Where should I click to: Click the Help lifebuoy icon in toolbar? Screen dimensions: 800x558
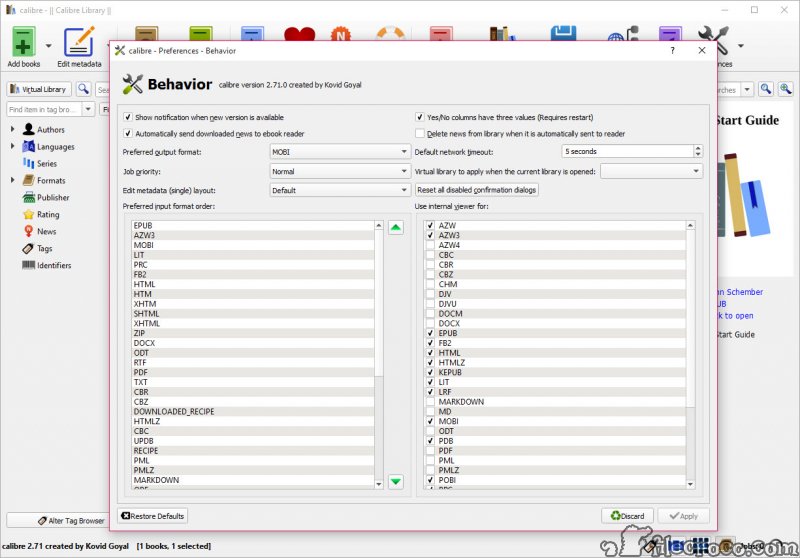click(390, 34)
